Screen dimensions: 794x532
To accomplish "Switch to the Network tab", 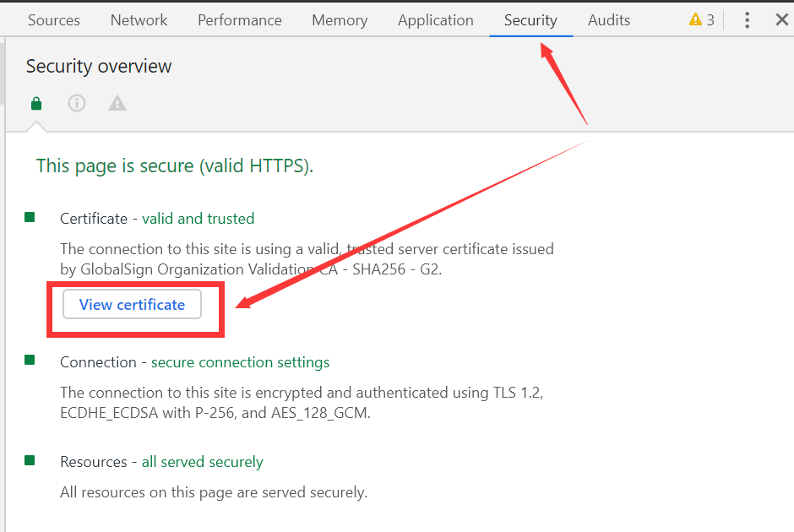I will point(139,20).
